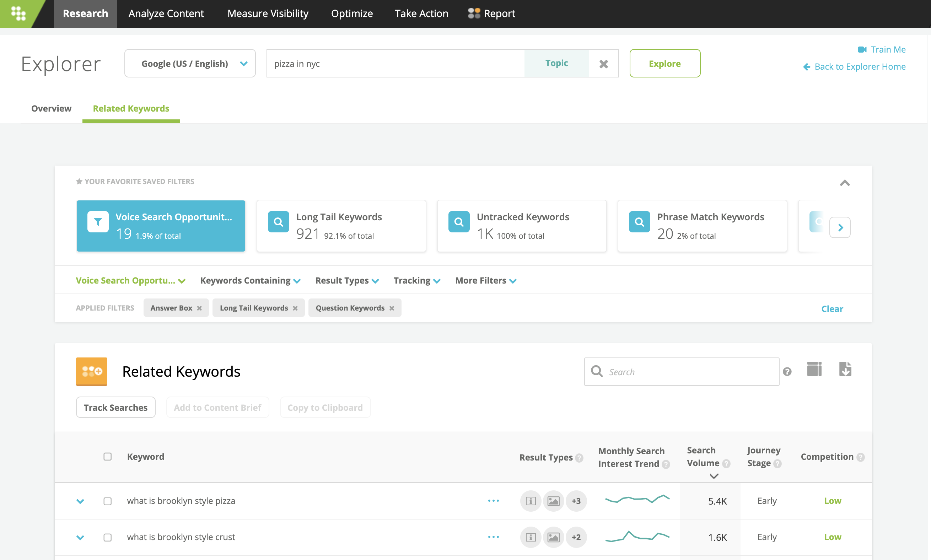The height and width of the screenshot is (560, 931).
Task: Toggle the select all keywords checkbox
Action: 108,457
